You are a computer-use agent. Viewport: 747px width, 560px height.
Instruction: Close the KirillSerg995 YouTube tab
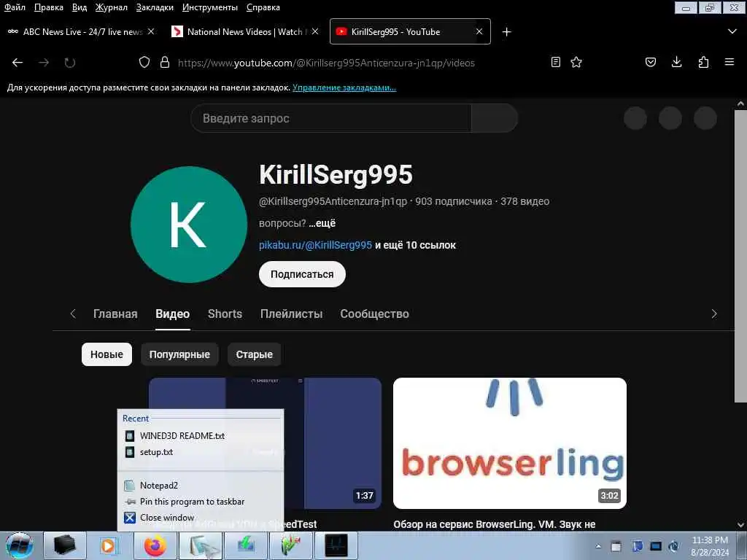(x=479, y=31)
